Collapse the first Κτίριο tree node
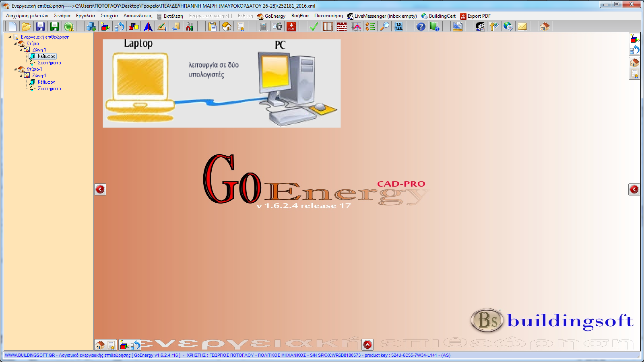 tap(16, 43)
